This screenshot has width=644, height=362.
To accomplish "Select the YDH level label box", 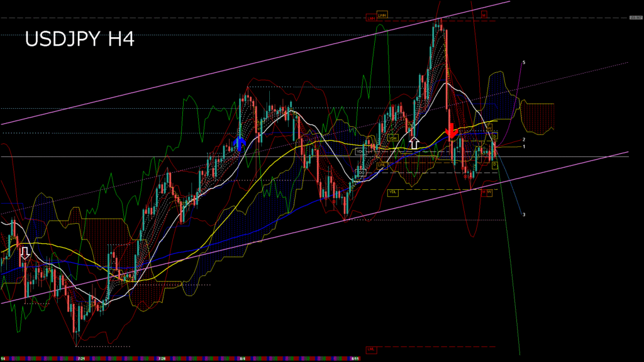I will point(393,138).
